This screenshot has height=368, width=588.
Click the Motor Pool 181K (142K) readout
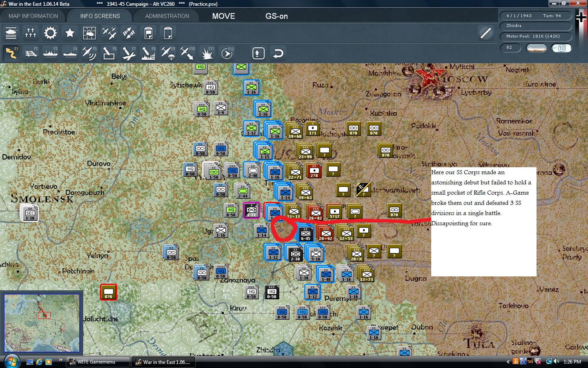(536, 36)
